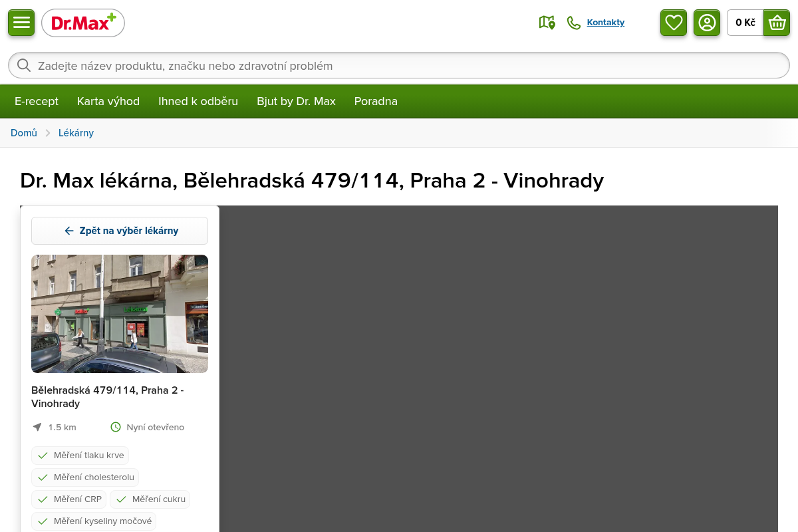Click the page heading Dr. Max lékárna
This screenshot has width=798, height=532.
(x=312, y=181)
